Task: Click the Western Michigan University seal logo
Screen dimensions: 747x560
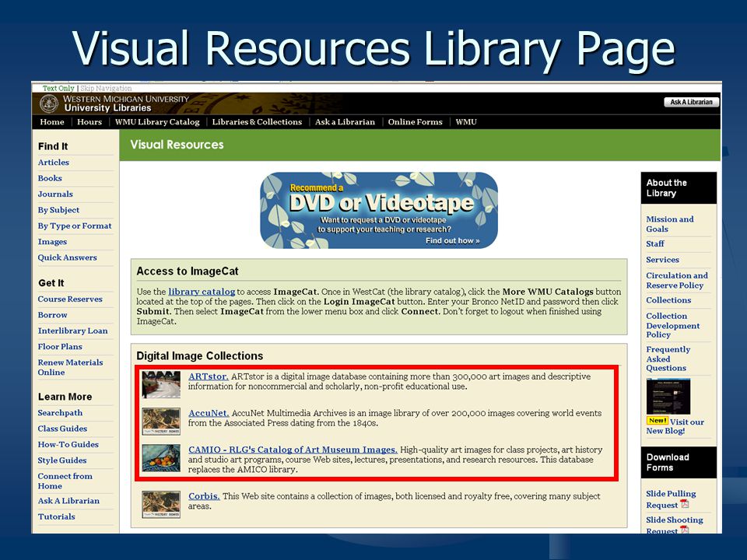Action: 48,103
